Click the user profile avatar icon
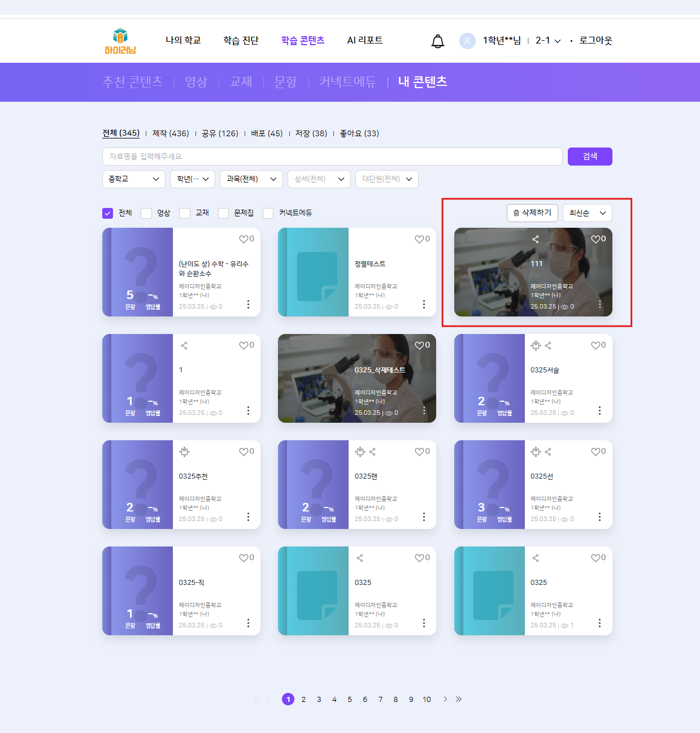The width and height of the screenshot is (700, 733). coord(467,41)
